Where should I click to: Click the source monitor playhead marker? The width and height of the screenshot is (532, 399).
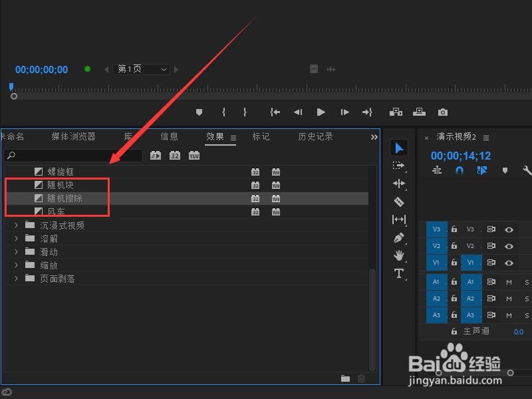(11, 87)
